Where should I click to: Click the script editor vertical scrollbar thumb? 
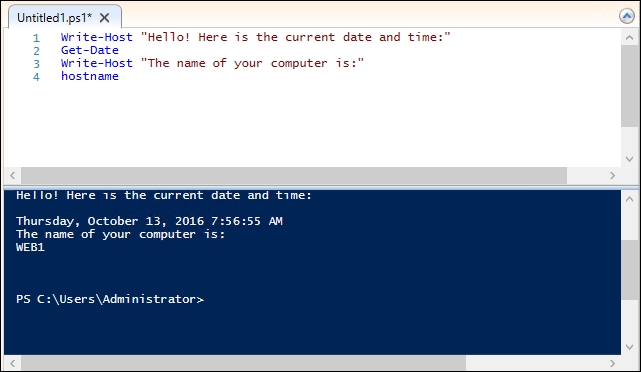point(629,86)
